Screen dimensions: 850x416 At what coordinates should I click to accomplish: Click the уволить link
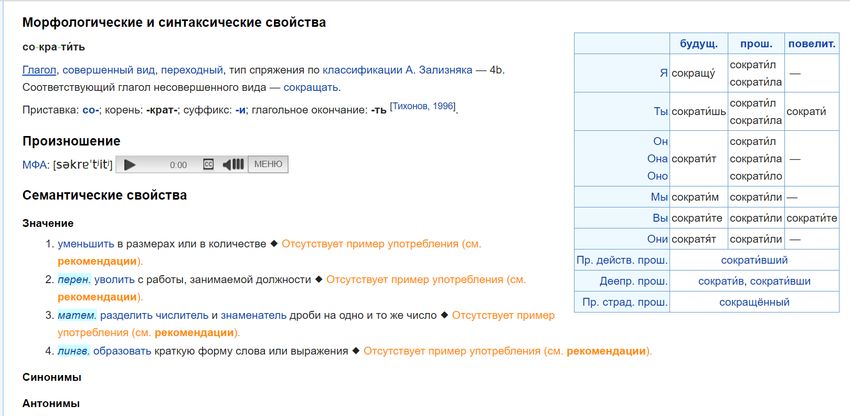click(114, 280)
